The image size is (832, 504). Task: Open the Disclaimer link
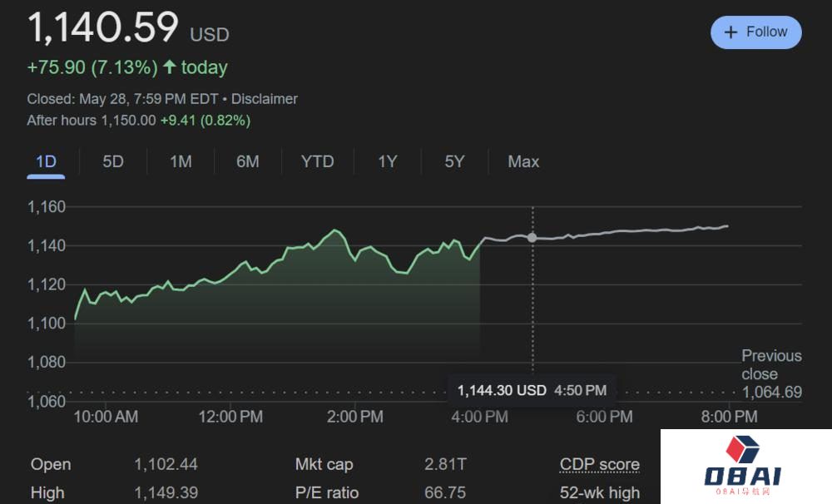(264, 99)
